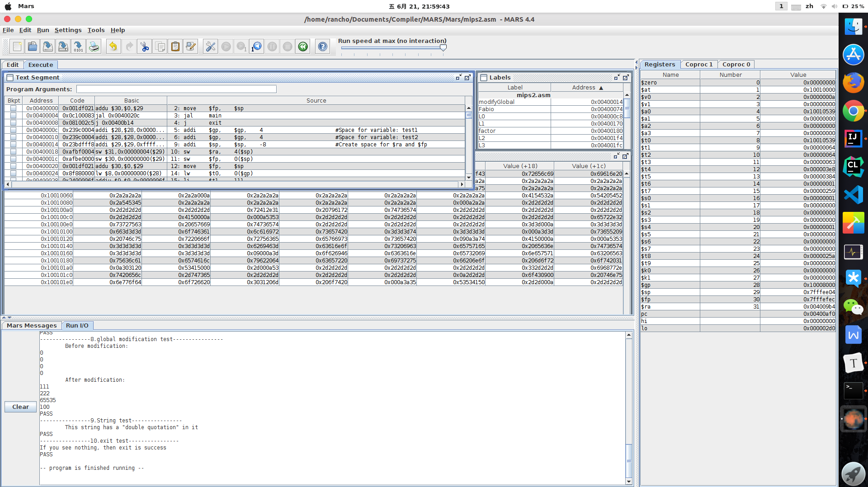Maximize the Text Segment panel
This screenshot has height=487, width=868.
pyautogui.click(x=467, y=78)
